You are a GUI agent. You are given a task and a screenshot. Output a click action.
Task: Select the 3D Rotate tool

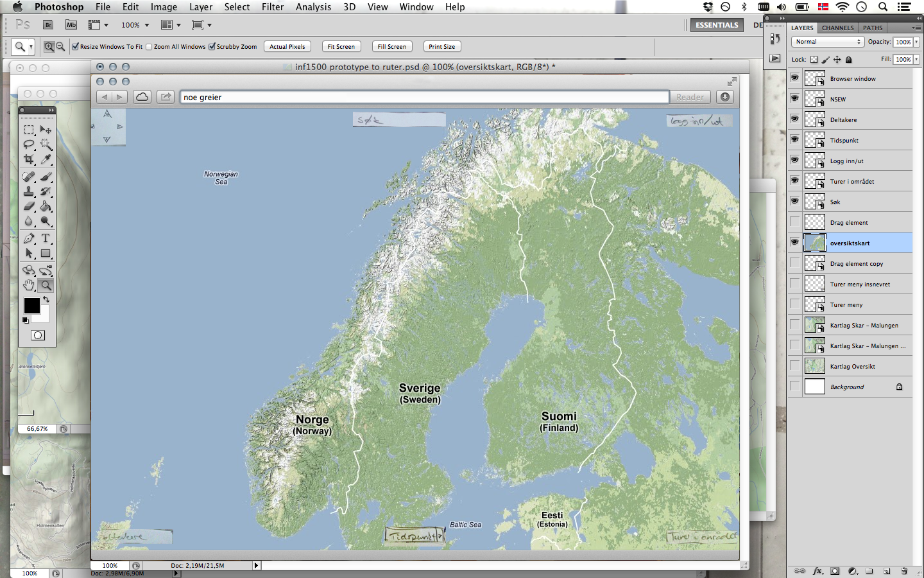(29, 270)
